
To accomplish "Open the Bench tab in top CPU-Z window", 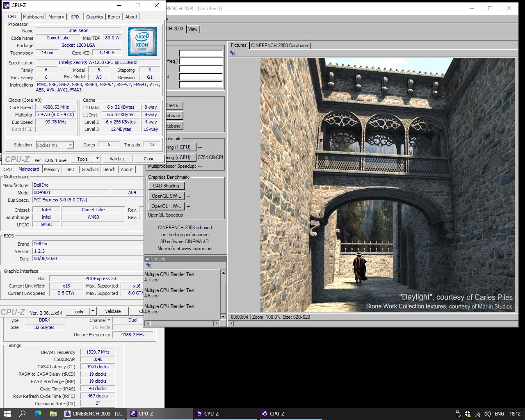I will 114,17.
